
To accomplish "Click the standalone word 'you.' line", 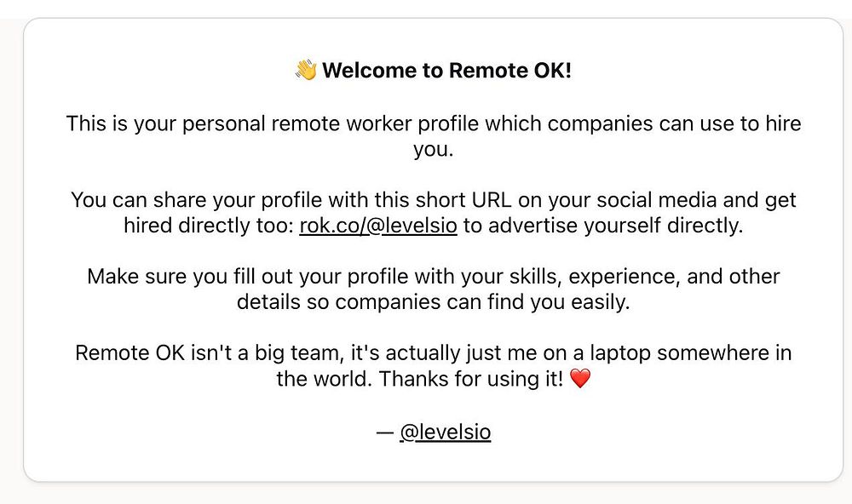I will pos(433,149).
